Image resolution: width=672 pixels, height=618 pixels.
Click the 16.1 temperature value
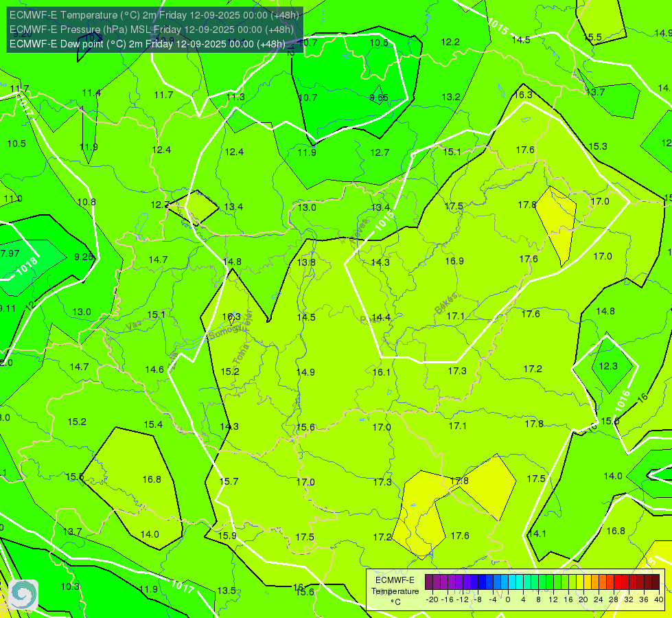[x=382, y=372]
